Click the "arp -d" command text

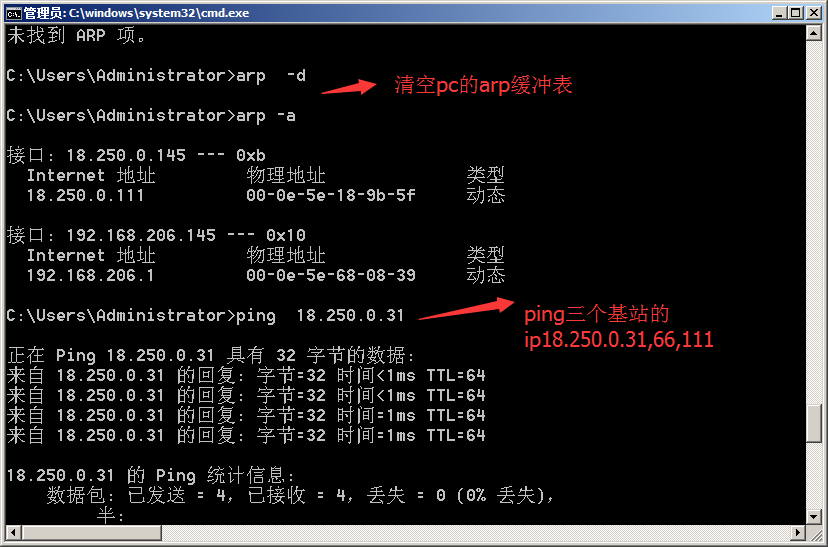click(x=265, y=75)
